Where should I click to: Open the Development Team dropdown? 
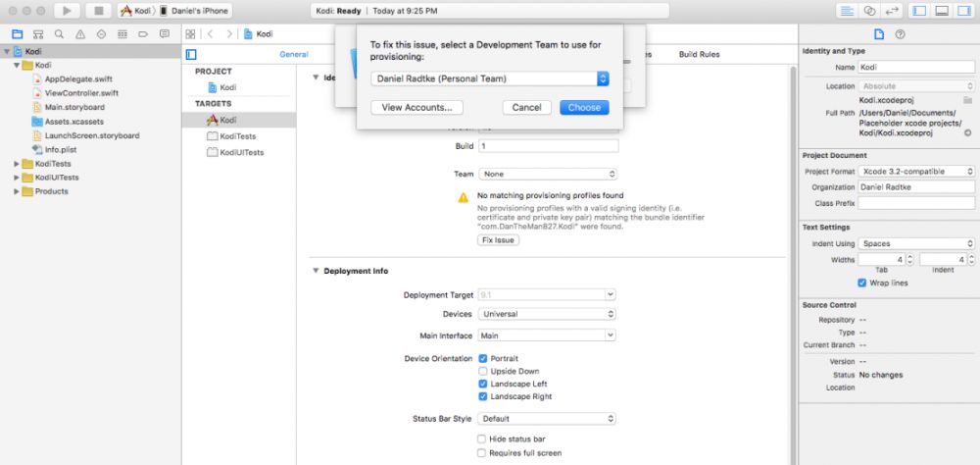[489, 78]
